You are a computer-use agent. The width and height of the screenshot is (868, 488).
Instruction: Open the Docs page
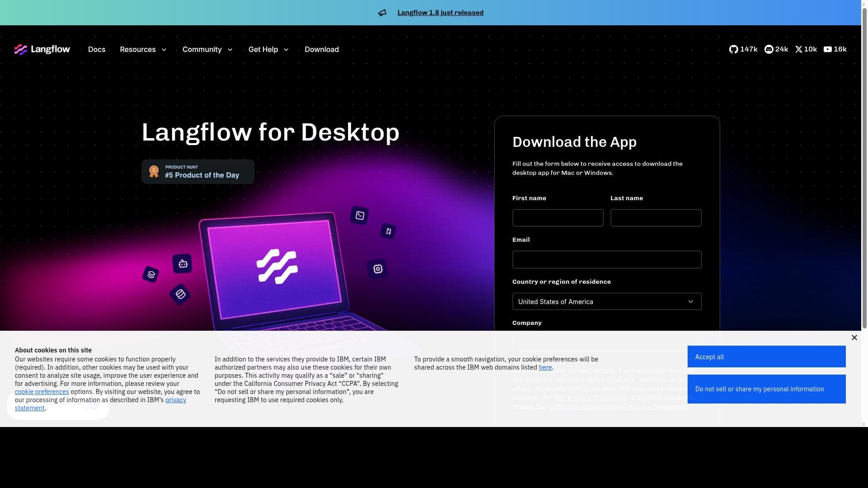97,49
